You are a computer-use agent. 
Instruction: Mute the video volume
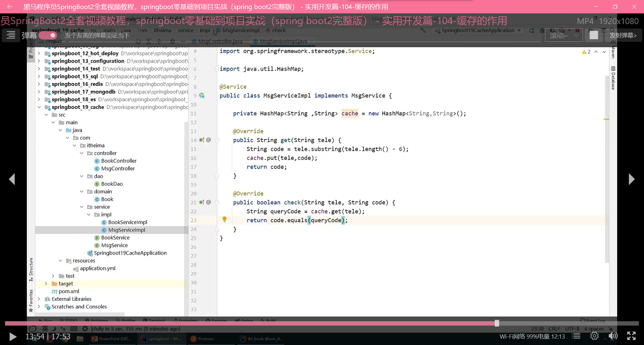click(613, 336)
